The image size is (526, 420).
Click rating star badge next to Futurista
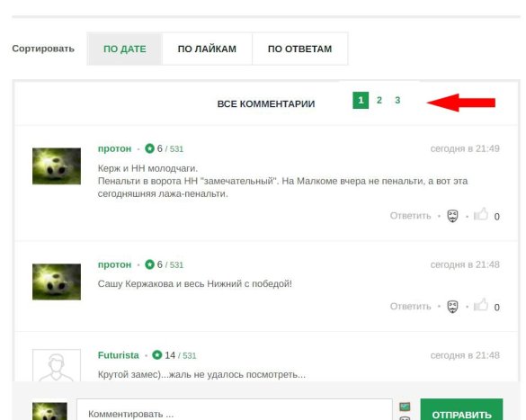[x=157, y=355]
